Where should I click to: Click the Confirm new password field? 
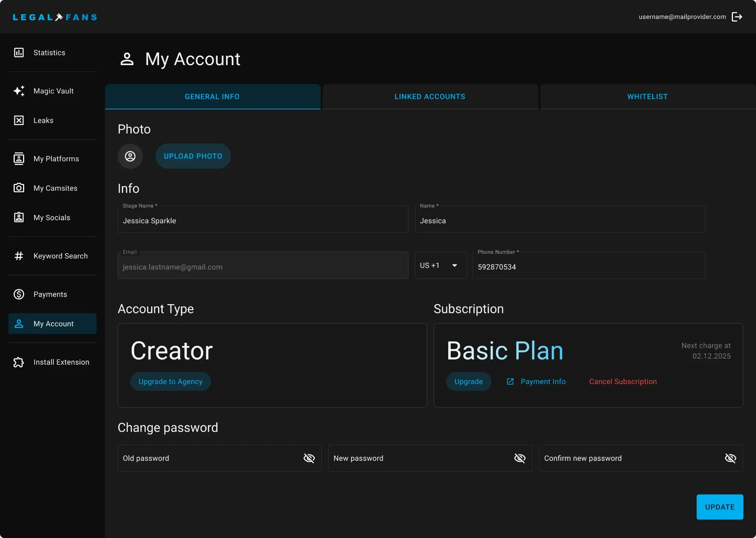641,458
